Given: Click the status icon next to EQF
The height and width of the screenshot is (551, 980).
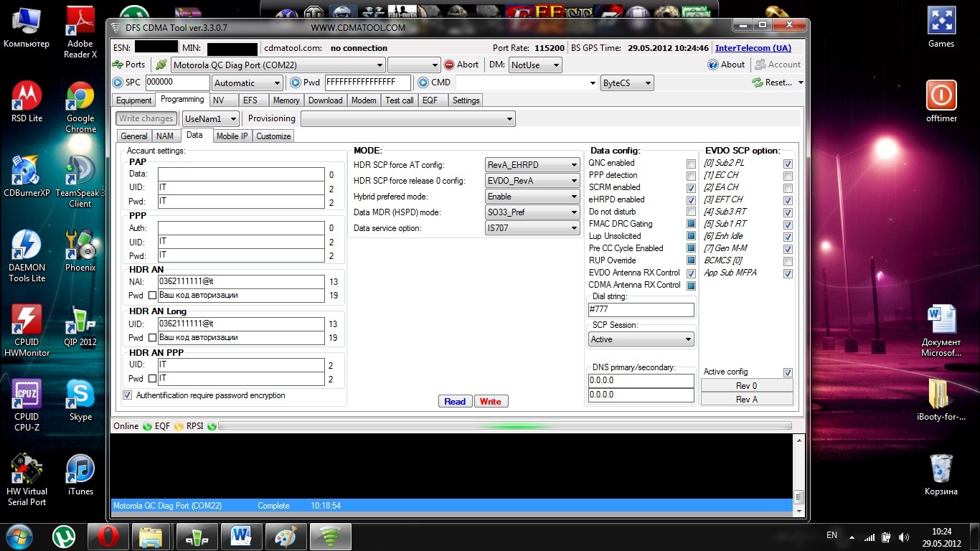Looking at the screenshot, I should pos(179,426).
